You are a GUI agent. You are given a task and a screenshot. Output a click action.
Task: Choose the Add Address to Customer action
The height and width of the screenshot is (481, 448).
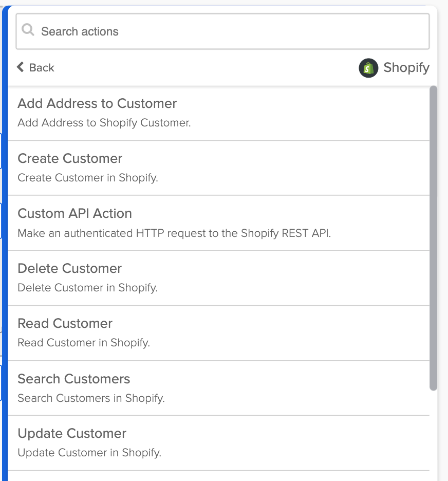click(x=97, y=103)
